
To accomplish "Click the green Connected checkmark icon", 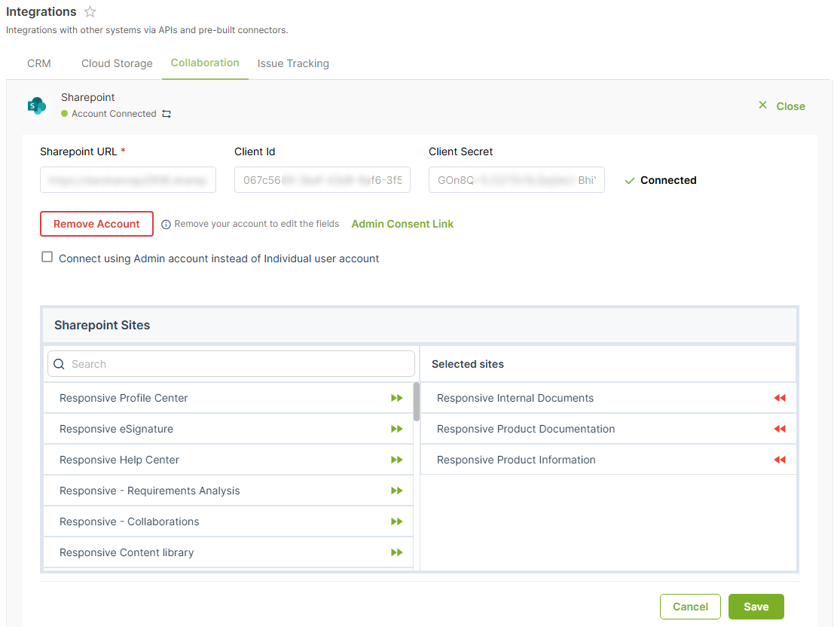I will tap(631, 180).
